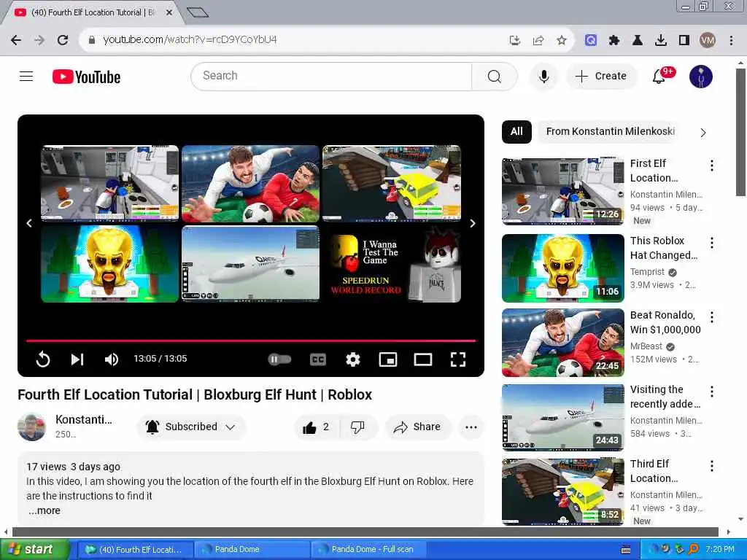
Task: Open the browser extensions puzzle icon
Action: tap(614, 41)
